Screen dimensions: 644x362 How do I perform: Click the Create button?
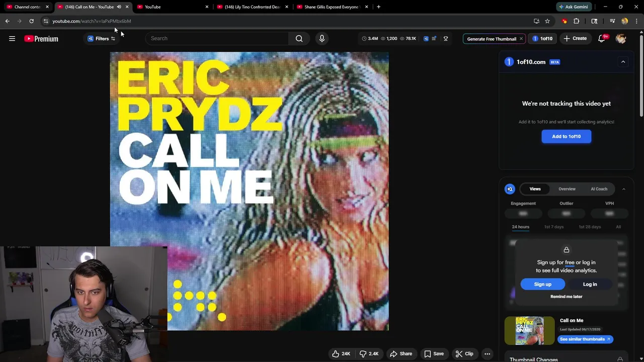click(575, 39)
